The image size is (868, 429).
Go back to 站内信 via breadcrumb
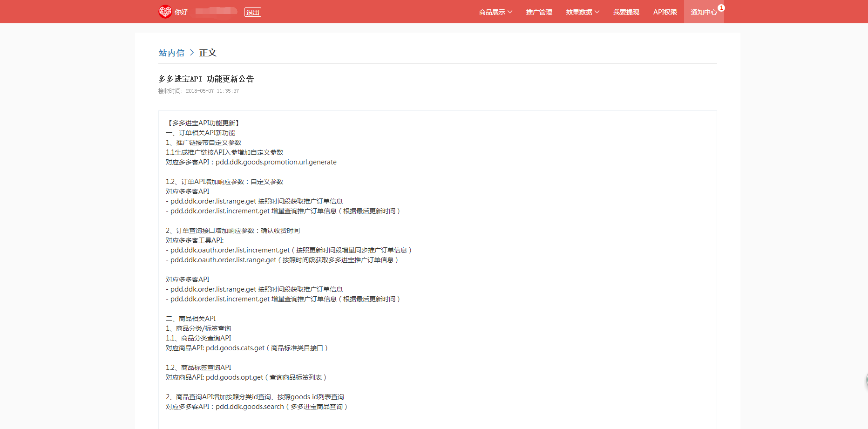point(171,53)
